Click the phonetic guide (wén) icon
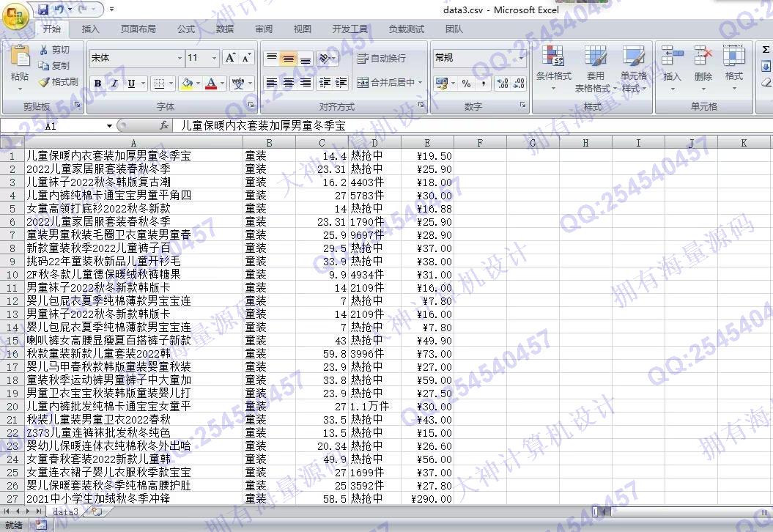773x532 pixels. click(x=238, y=84)
